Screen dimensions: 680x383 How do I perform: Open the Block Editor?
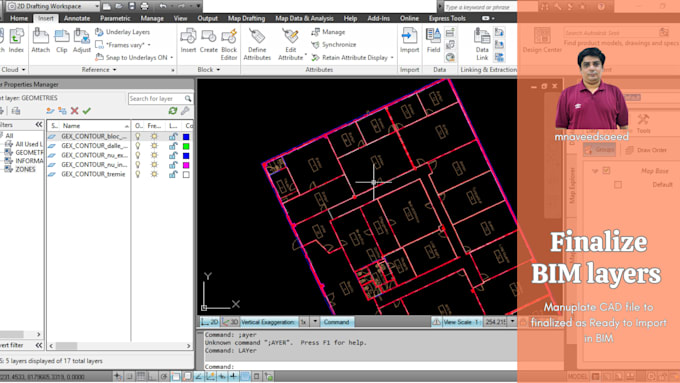pos(229,44)
